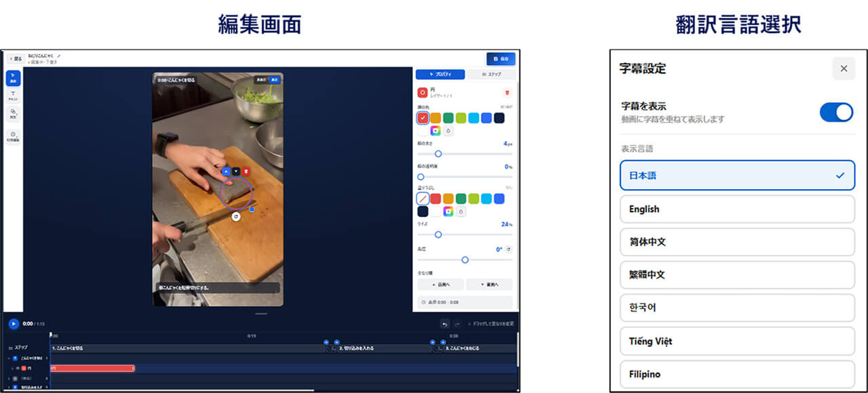Image resolution: width=868 pixels, height=393 pixels.
Task: Choose the navy fill color swatch
Action: click(x=422, y=211)
